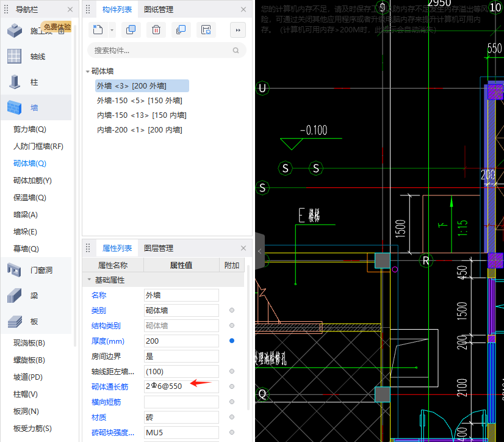The image size is (504, 442).
Task: Open the New component dropdown arrow
Action: [x=112, y=31]
